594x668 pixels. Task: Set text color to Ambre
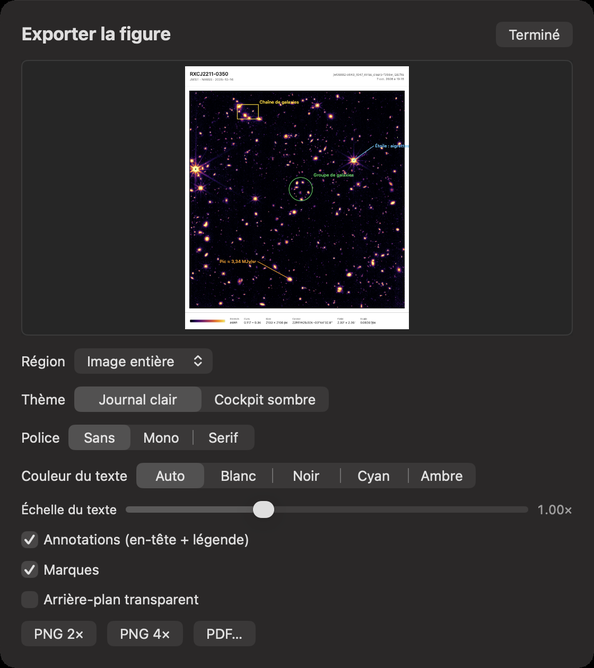pos(442,475)
